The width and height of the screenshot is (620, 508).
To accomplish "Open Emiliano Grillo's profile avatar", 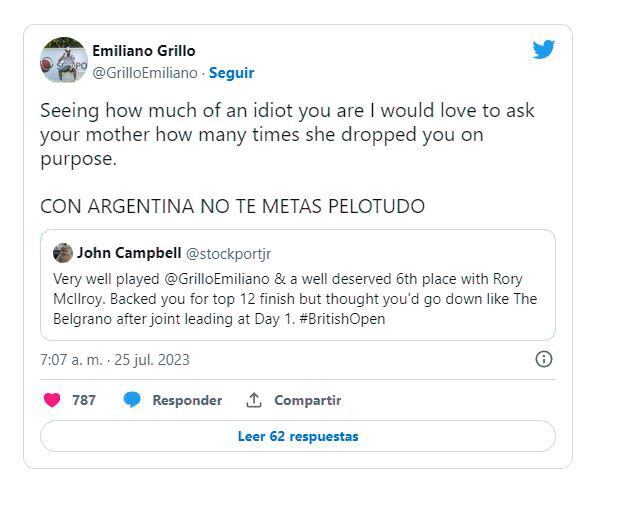I will click(63, 61).
